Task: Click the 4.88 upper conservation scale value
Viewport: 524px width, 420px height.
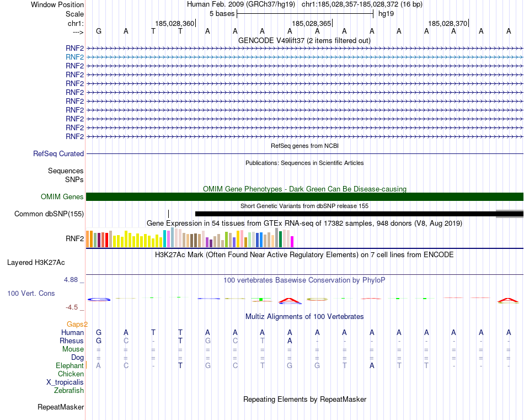Action: [71, 280]
